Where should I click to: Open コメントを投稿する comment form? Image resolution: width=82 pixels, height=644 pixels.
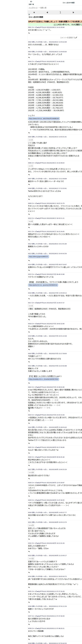(69, 37)
